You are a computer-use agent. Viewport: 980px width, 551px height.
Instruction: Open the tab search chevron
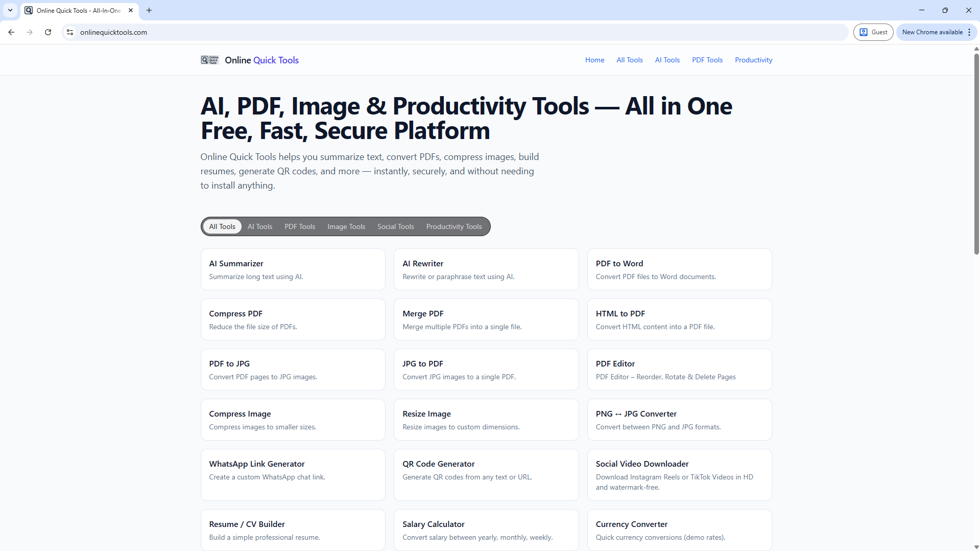(x=10, y=10)
